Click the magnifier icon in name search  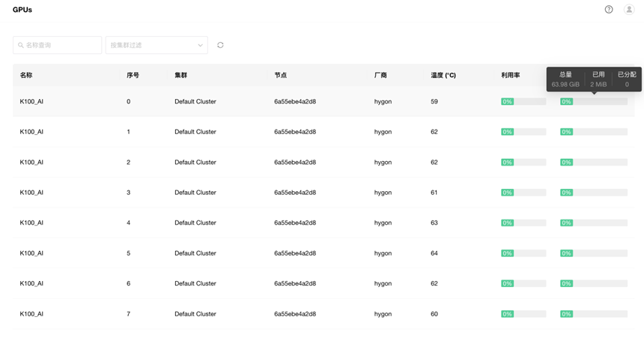click(20, 45)
